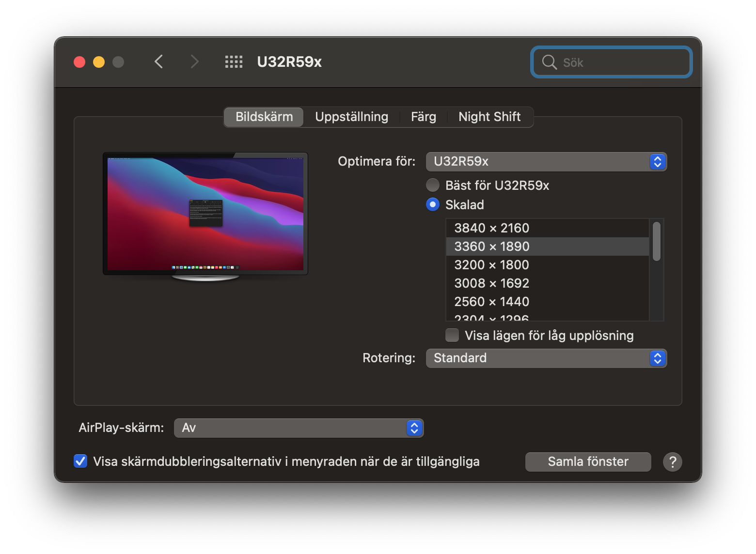Click the scrollbar in the resolution list
Viewport: 756px width, 554px height.
click(x=658, y=242)
